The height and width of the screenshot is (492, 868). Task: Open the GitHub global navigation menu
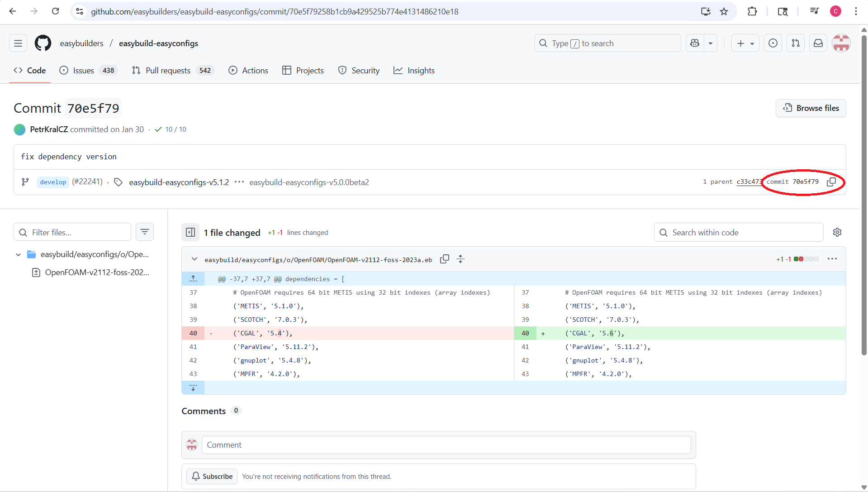17,43
